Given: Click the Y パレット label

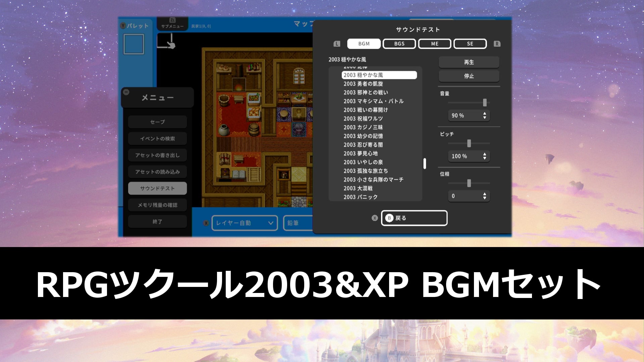Looking at the screenshot, I should coord(135,26).
